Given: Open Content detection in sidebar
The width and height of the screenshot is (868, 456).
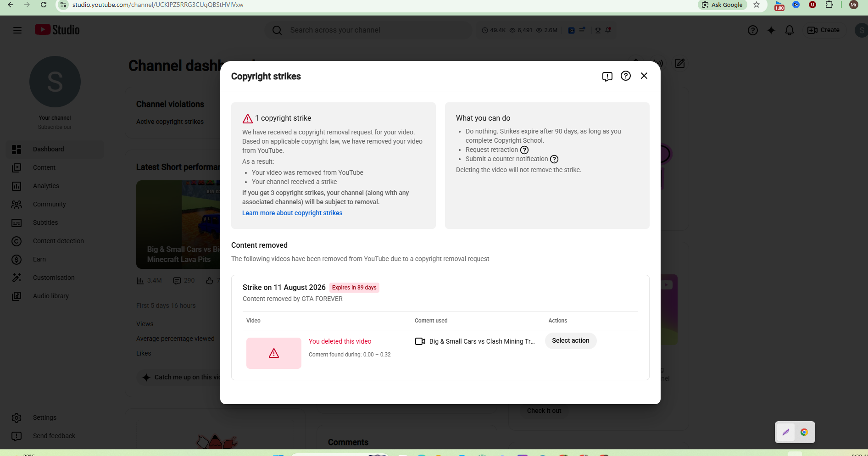Looking at the screenshot, I should tap(55, 241).
